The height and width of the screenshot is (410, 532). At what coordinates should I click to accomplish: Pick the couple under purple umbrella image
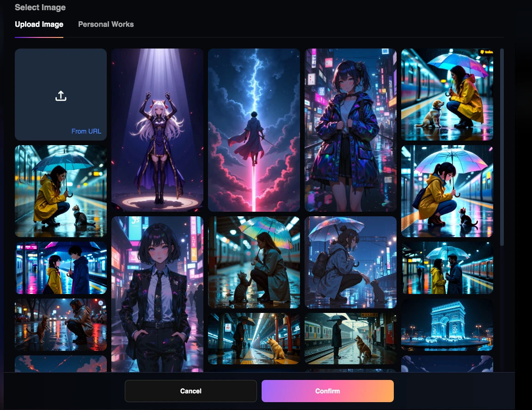pyautogui.click(x=61, y=268)
